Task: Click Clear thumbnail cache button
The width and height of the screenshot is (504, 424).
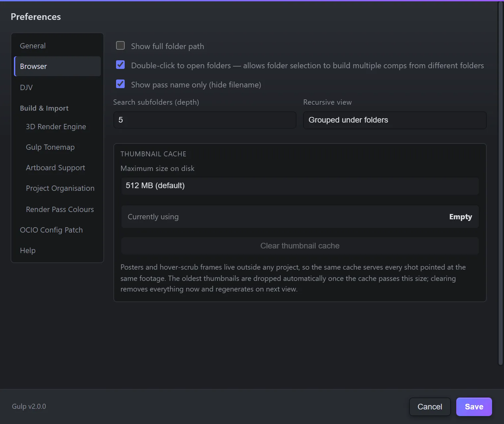Action: pyautogui.click(x=300, y=246)
